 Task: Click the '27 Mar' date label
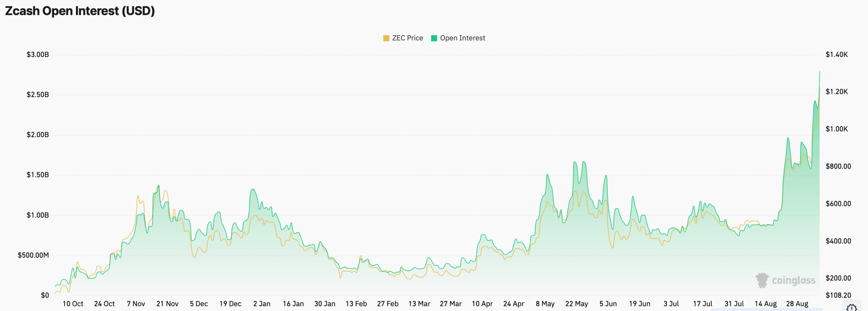pos(451,304)
